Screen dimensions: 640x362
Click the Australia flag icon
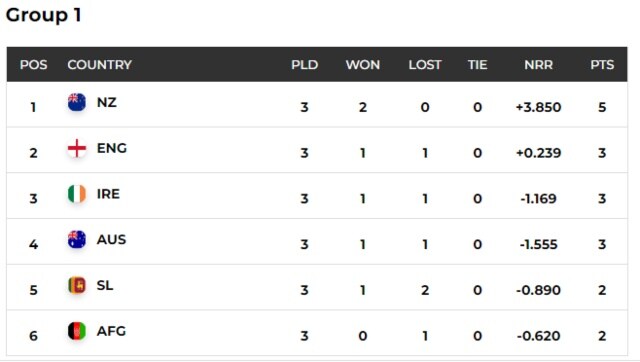(x=77, y=239)
